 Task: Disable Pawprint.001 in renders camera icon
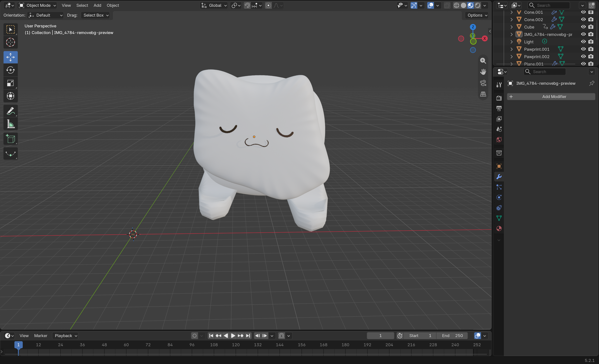(x=591, y=49)
